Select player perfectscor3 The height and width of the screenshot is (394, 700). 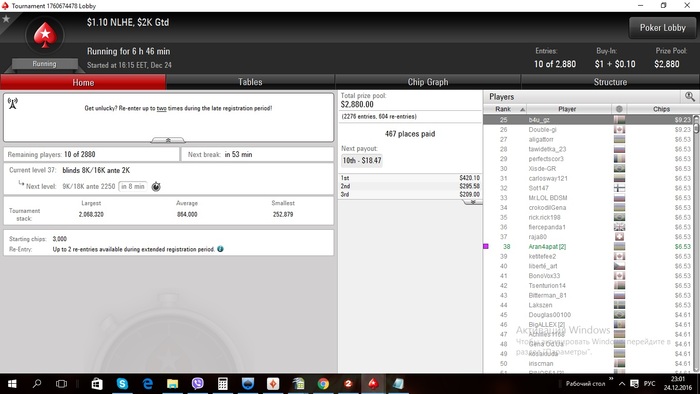pyautogui.click(x=588, y=159)
